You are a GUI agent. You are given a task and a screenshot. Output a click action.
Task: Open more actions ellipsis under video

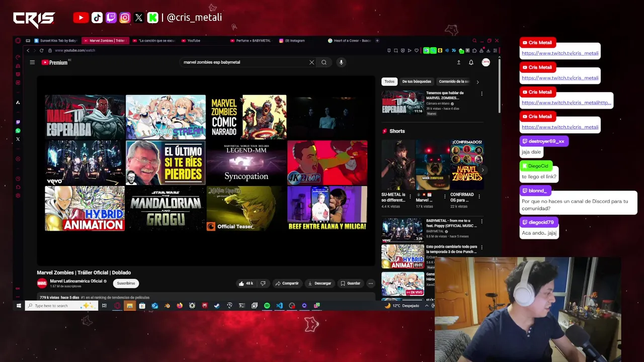click(371, 284)
